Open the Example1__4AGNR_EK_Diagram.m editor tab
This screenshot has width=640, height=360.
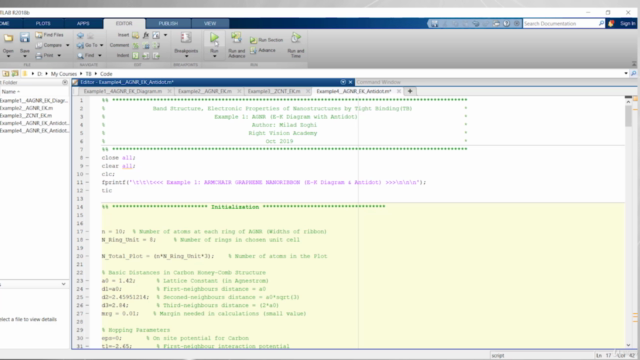click(x=122, y=91)
